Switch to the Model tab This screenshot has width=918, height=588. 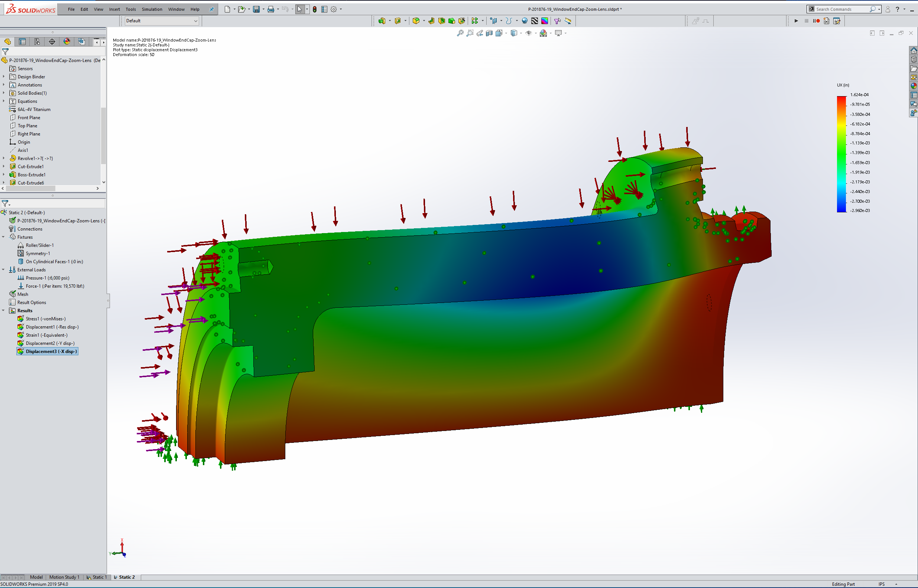pyautogui.click(x=36, y=577)
